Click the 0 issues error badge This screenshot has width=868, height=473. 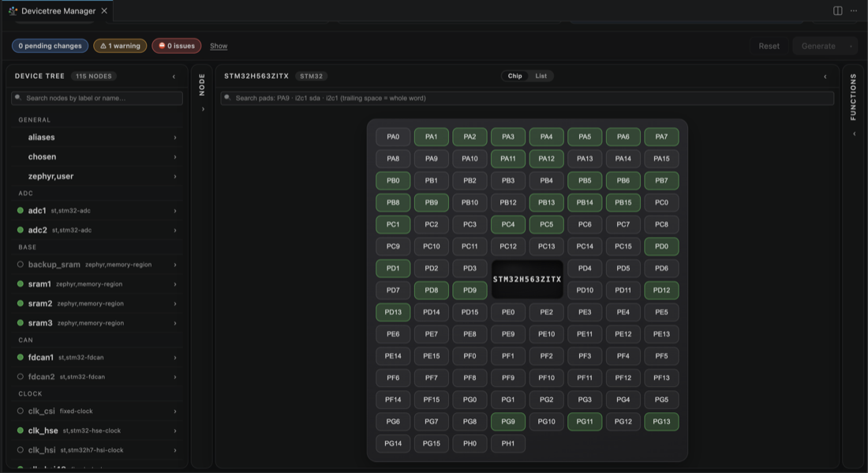pyautogui.click(x=177, y=46)
